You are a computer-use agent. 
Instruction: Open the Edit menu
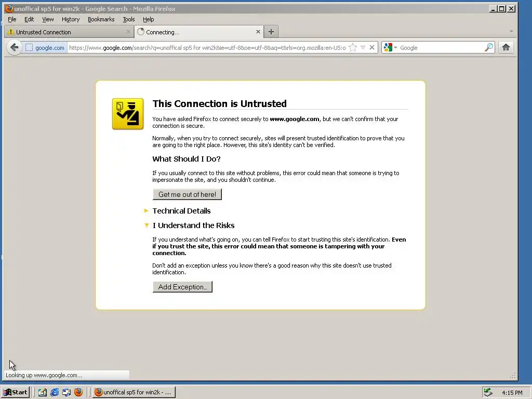pos(29,19)
